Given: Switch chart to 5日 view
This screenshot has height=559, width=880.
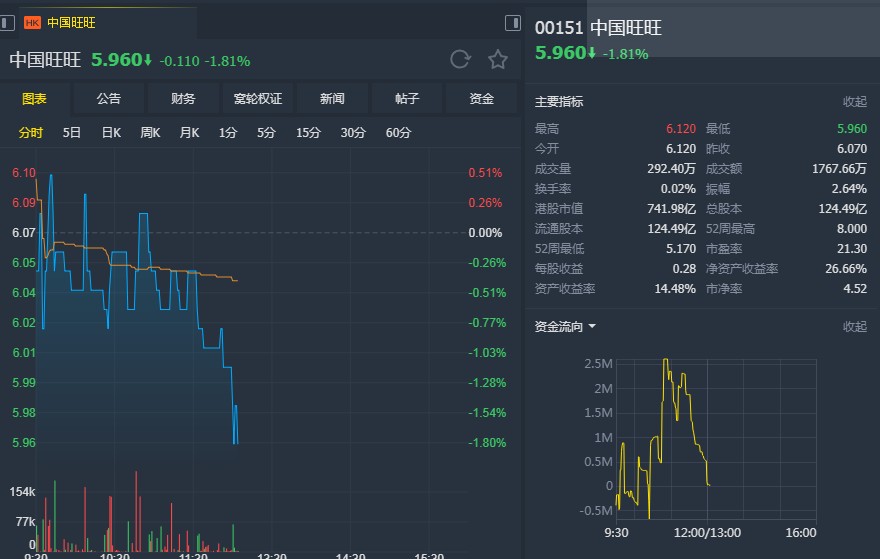Looking at the screenshot, I should tap(71, 132).
